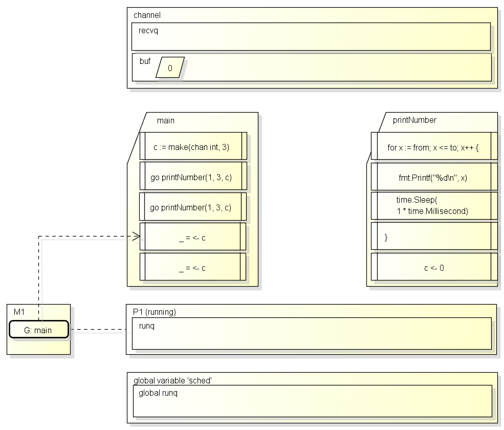Click the P1 (running) label
Viewport: 504px width, 430px height.
click(155, 312)
